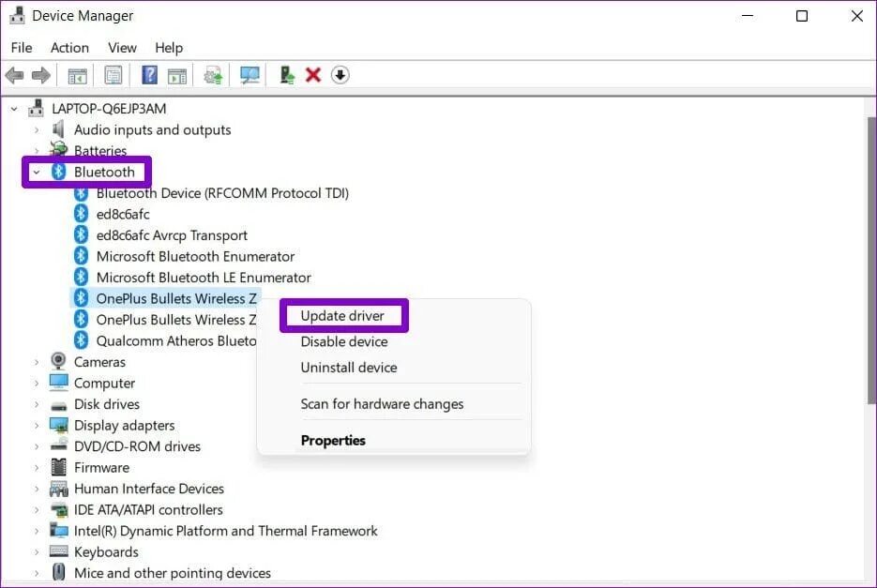Image resolution: width=877 pixels, height=588 pixels.
Task: Open the File menu
Action: click(x=22, y=48)
